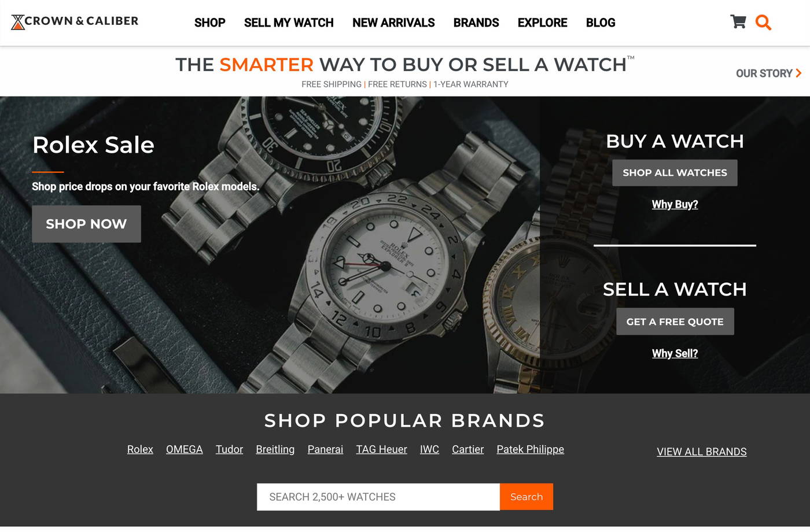
Task: Click Shop All Watches button
Action: click(x=675, y=173)
